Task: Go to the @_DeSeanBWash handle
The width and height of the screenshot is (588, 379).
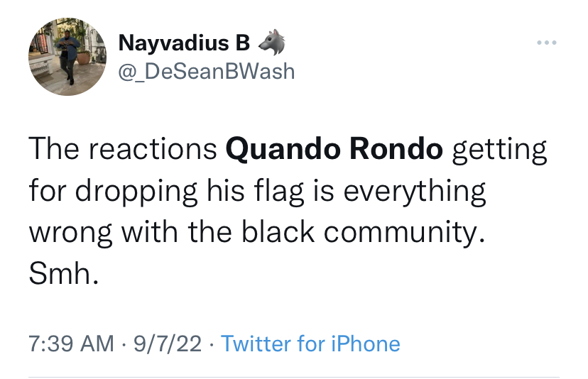Action: tap(206, 71)
